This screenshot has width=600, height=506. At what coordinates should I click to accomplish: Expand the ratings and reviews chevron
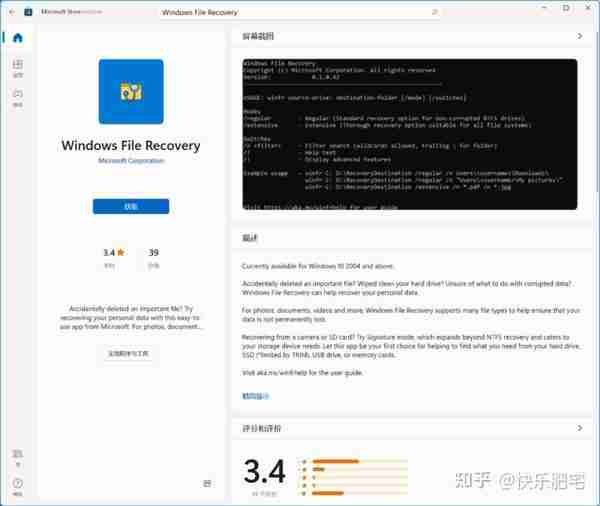click(x=580, y=428)
